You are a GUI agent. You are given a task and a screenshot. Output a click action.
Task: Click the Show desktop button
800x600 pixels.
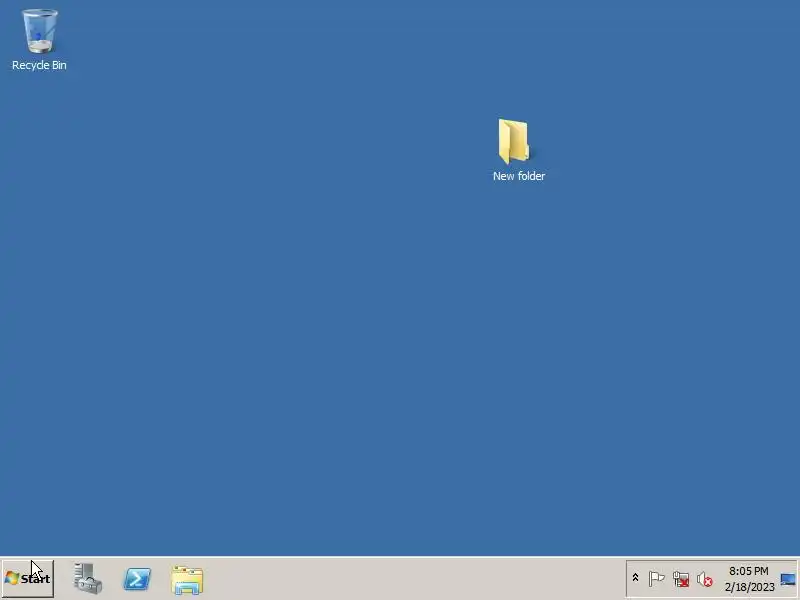tap(788, 579)
